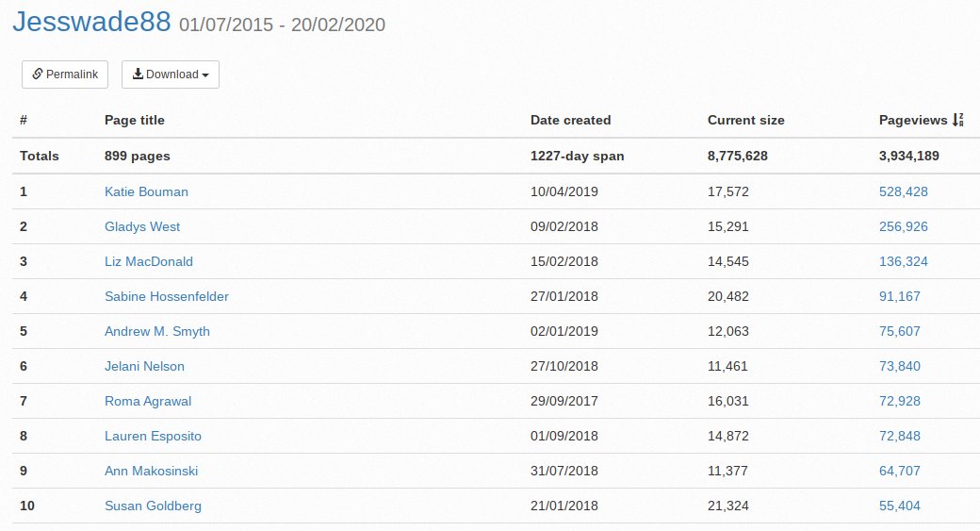Select Katie Bouman's current size 17,572

click(728, 192)
